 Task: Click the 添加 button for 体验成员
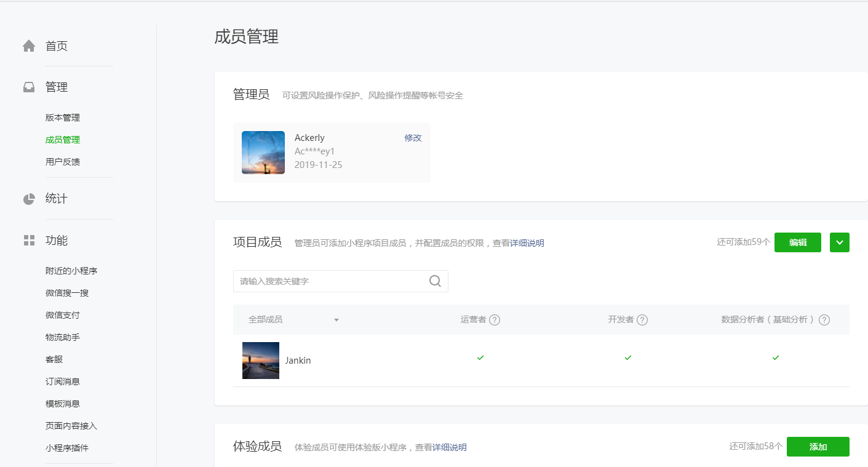click(818, 447)
